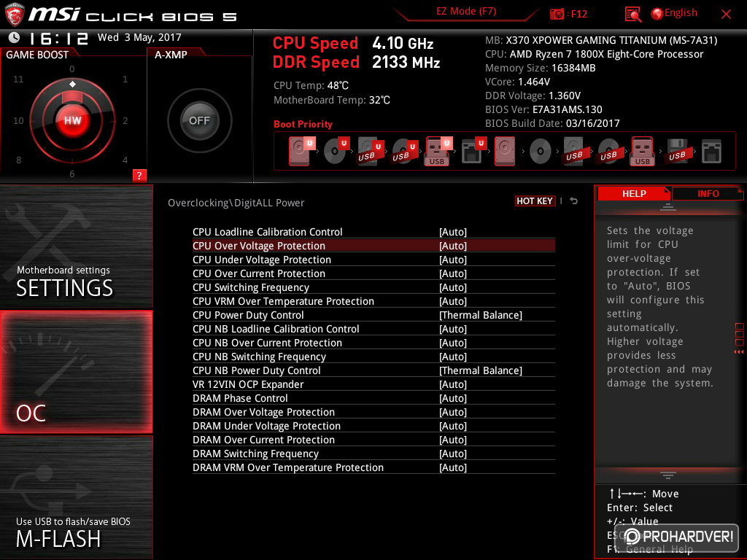747x560 pixels.
Task: Go back using the return arrow icon
Action: [574, 201]
